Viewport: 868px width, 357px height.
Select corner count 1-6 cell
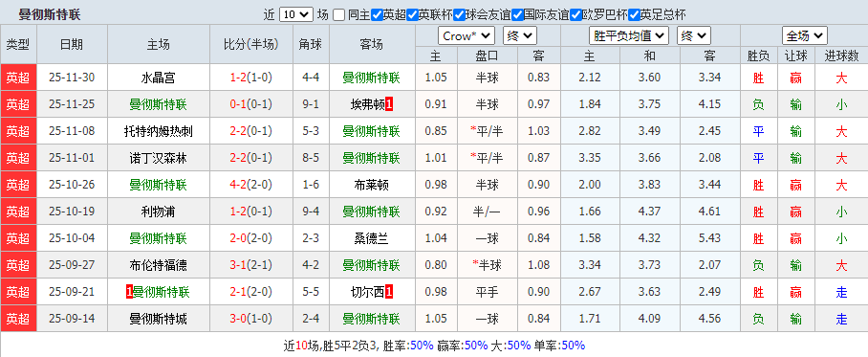tap(311, 185)
